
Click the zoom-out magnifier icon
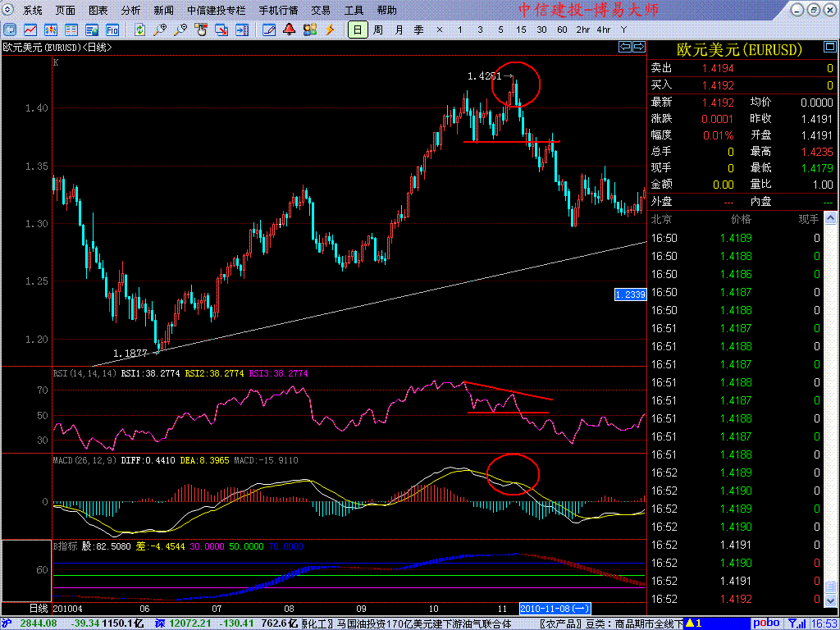point(180,30)
